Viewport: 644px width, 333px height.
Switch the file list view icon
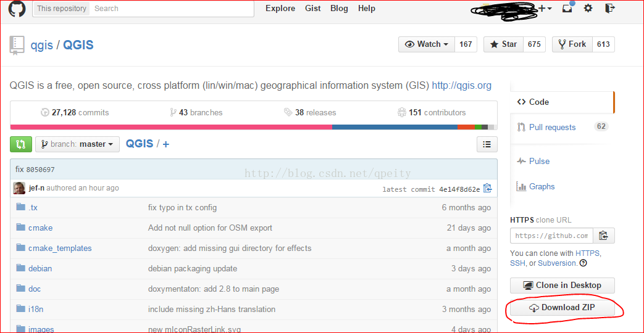(487, 144)
